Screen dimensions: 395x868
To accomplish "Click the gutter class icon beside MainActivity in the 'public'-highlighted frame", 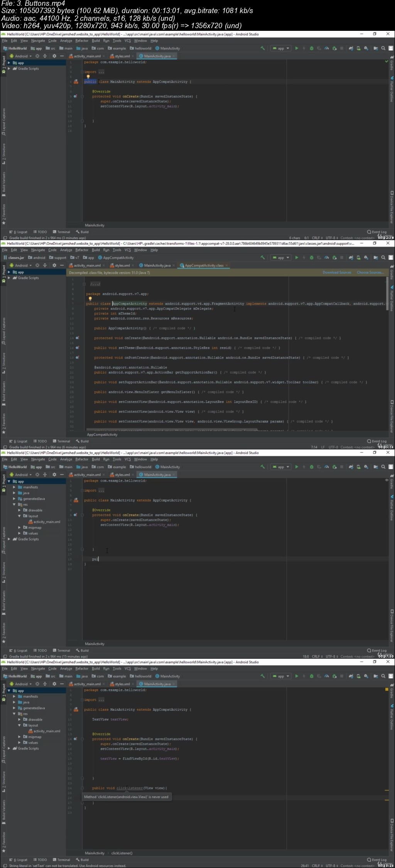I will 76,82.
